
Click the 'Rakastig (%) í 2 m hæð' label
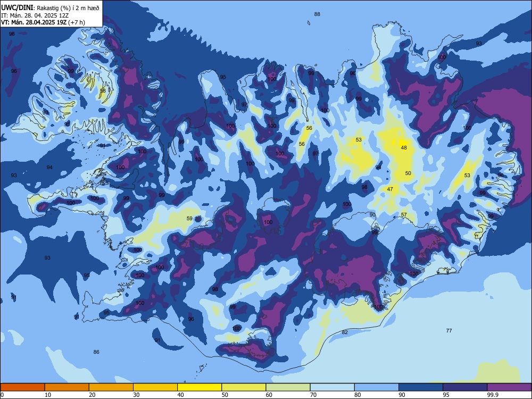tap(68, 8)
